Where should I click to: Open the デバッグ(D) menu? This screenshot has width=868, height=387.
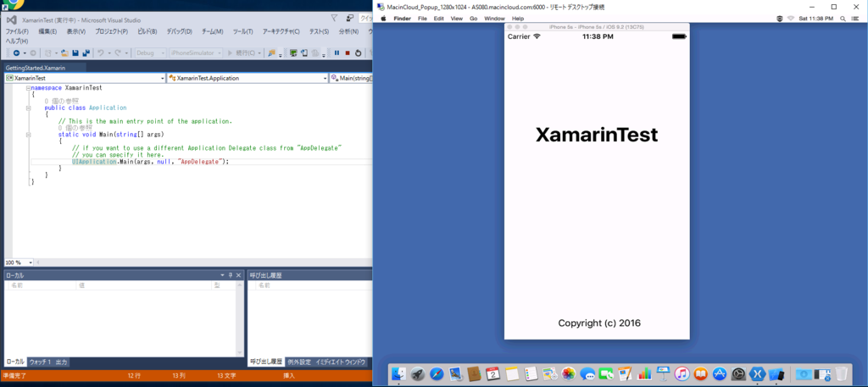pos(179,31)
